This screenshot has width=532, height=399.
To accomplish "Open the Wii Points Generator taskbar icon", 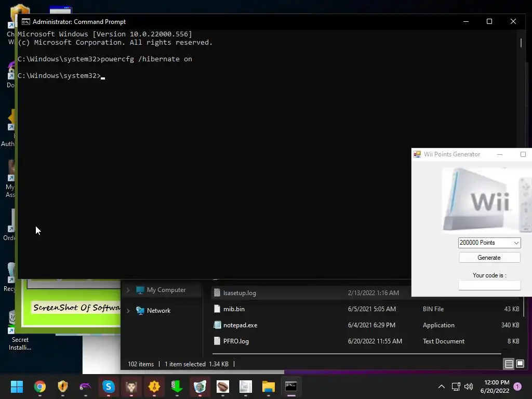I will pos(246,387).
